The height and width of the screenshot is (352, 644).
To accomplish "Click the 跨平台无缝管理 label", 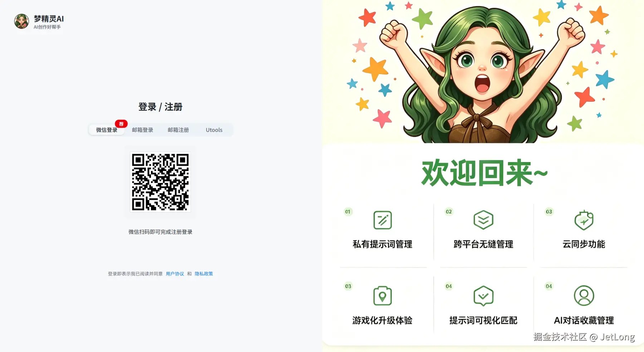I will tap(483, 244).
